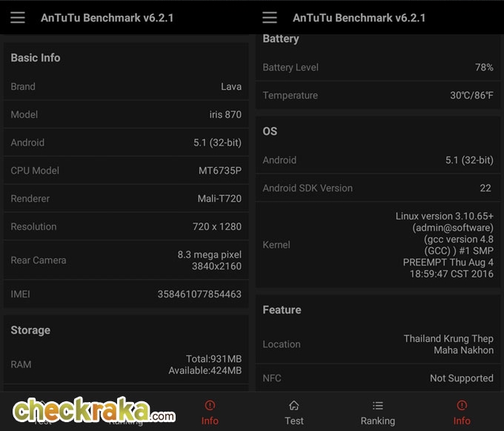504x431 pixels.
Task: Tap the Rear Camera info row
Action: (x=126, y=260)
